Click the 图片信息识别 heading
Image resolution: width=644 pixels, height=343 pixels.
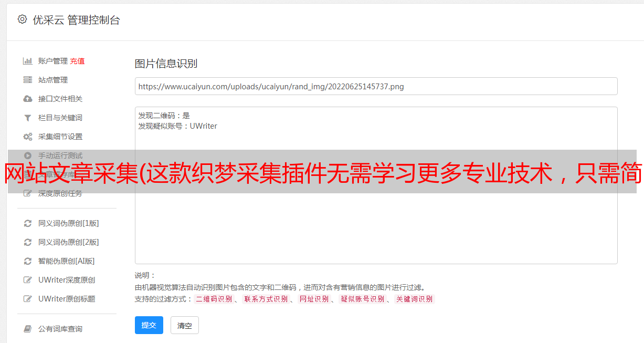166,64
